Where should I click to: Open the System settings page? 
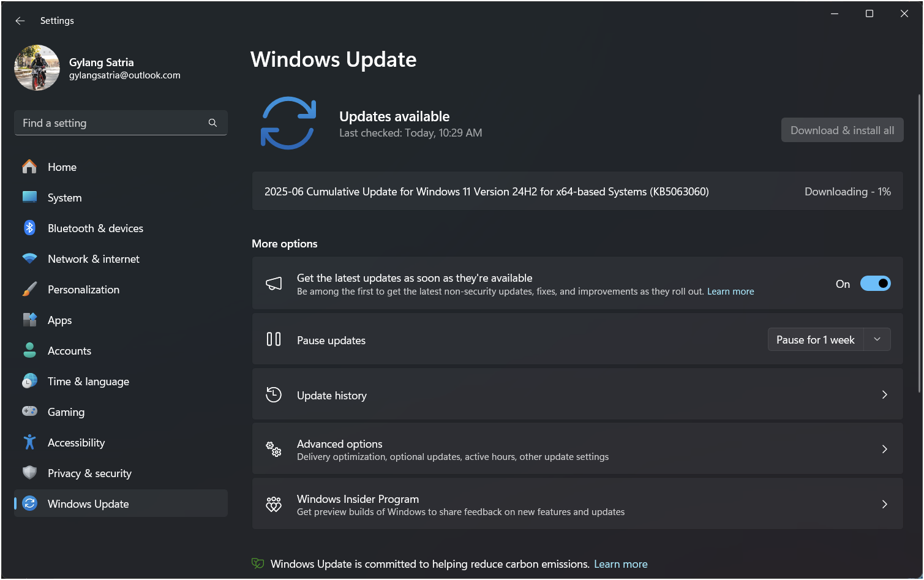121,198
